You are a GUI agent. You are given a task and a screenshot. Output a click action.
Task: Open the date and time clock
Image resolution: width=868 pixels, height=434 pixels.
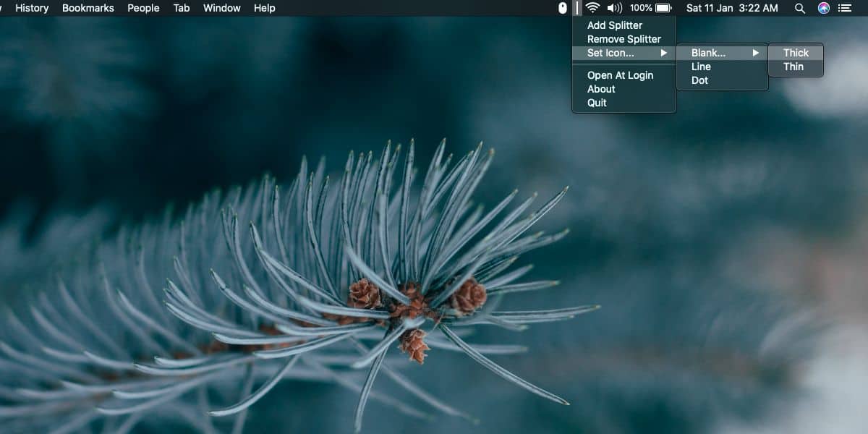pyautogui.click(x=732, y=8)
